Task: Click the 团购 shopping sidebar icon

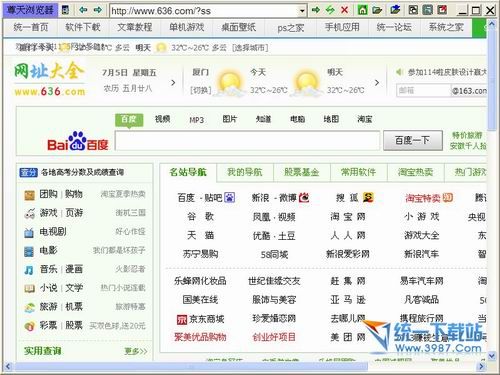Action: (29, 195)
